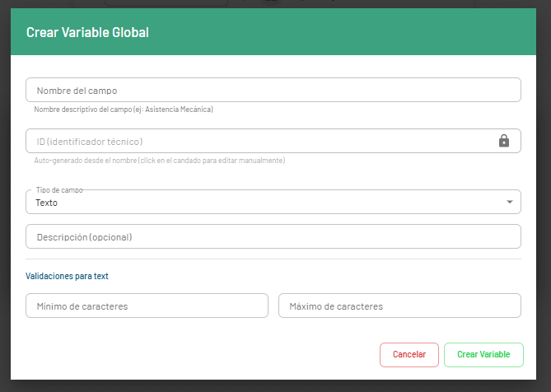Click the selected value Texto
The width and height of the screenshot is (551, 392).
pyautogui.click(x=47, y=203)
